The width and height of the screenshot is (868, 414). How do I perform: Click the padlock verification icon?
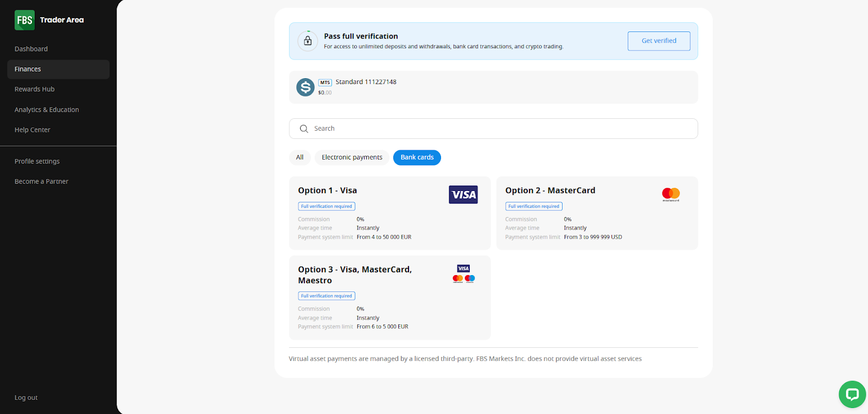(x=308, y=41)
